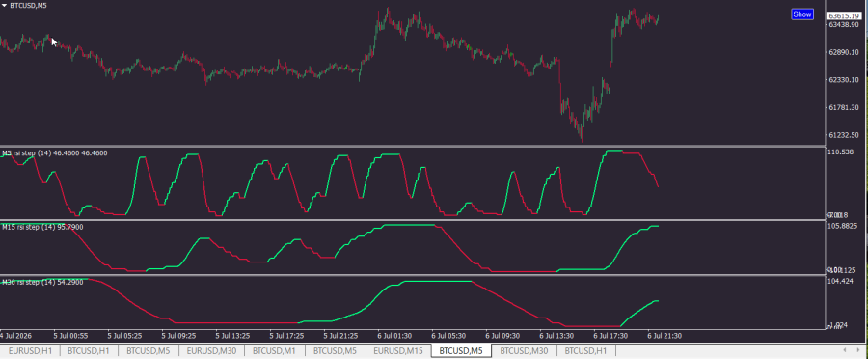Viewport: 868px width, 359px height.
Task: Click the 5 Jul 17:25 time label
Action: coord(286,336)
